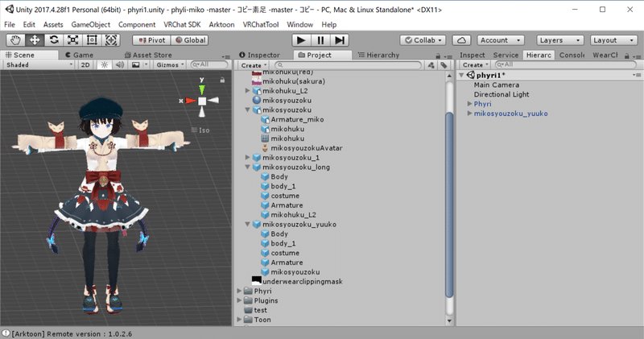The width and height of the screenshot is (644, 339).
Task: Open the Arktoon menu
Action: click(x=222, y=25)
